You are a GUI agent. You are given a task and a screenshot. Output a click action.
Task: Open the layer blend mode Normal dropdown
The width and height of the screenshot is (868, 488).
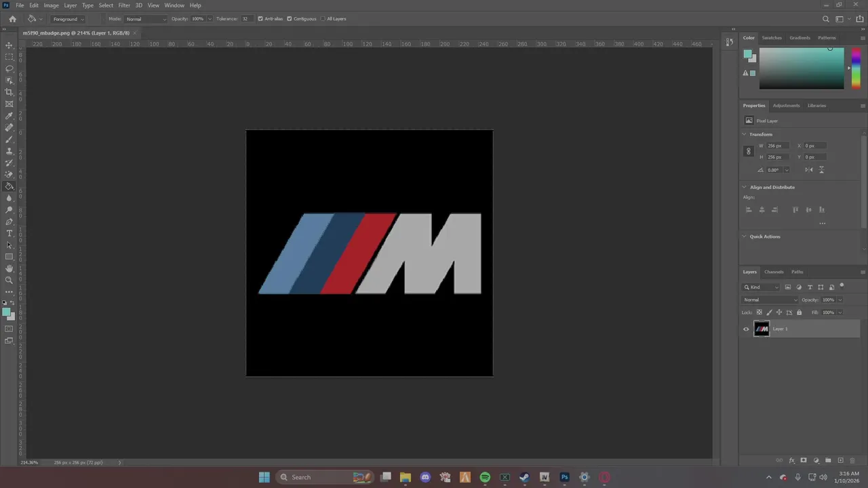(771, 300)
